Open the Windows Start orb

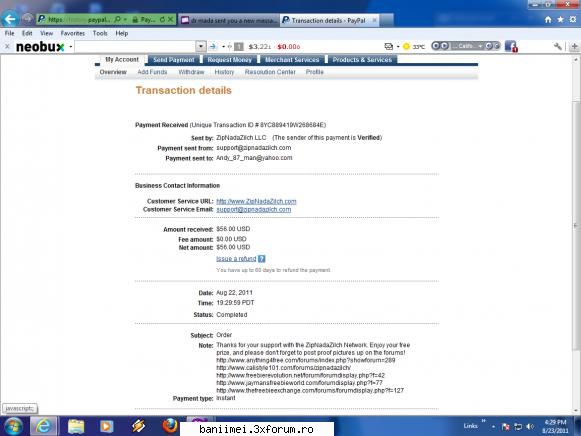(x=13, y=426)
